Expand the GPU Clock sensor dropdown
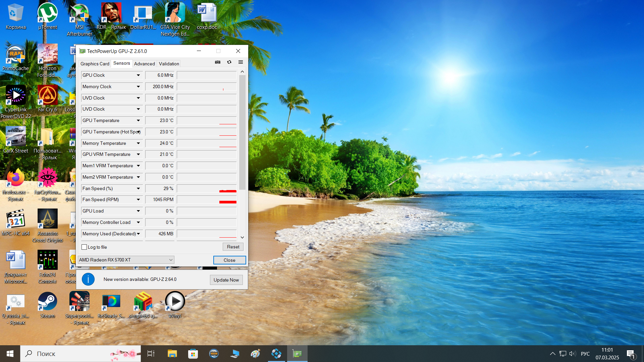 pyautogui.click(x=138, y=75)
